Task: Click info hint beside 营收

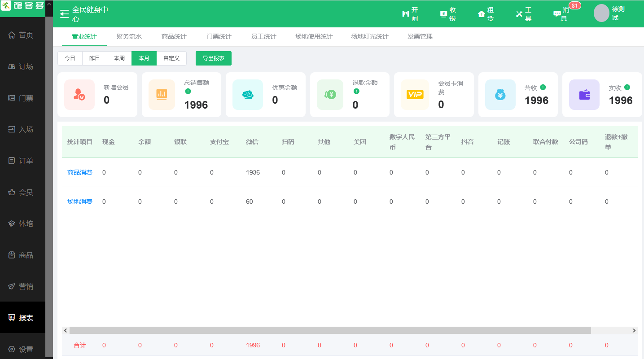Action: (x=543, y=87)
